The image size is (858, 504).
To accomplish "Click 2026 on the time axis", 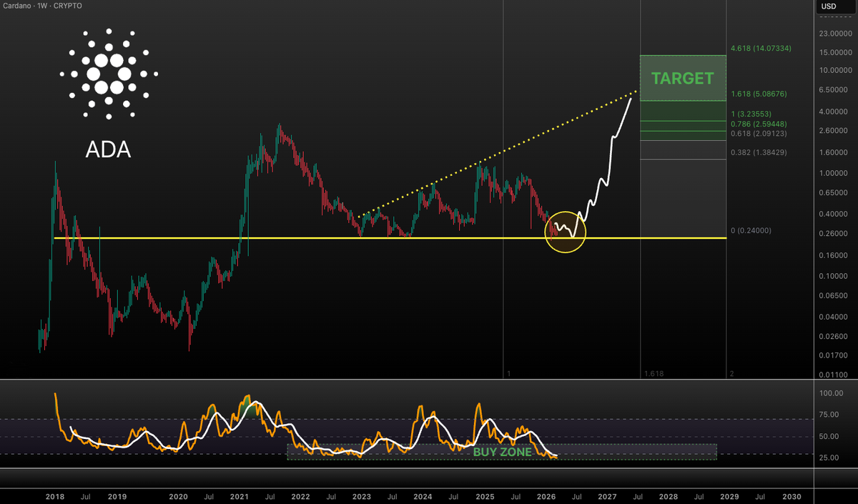I will (546, 495).
